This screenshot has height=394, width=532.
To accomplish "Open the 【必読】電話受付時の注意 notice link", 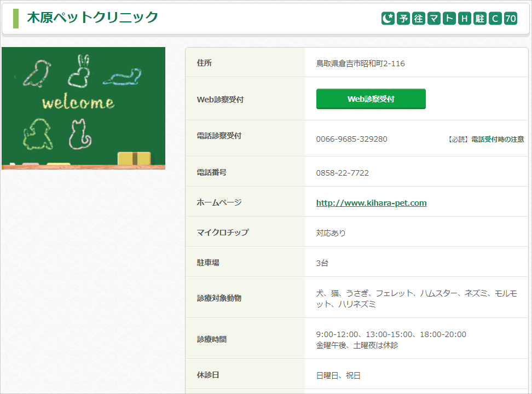I will (485, 140).
